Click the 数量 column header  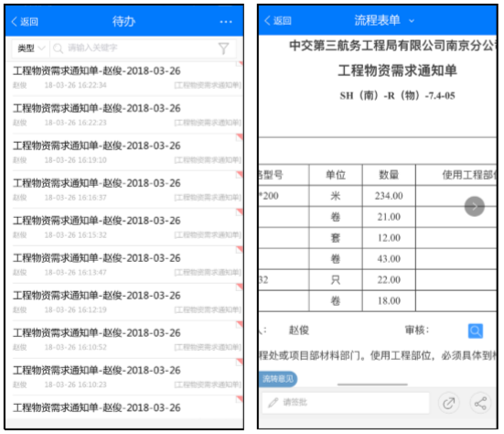pyautogui.click(x=389, y=175)
